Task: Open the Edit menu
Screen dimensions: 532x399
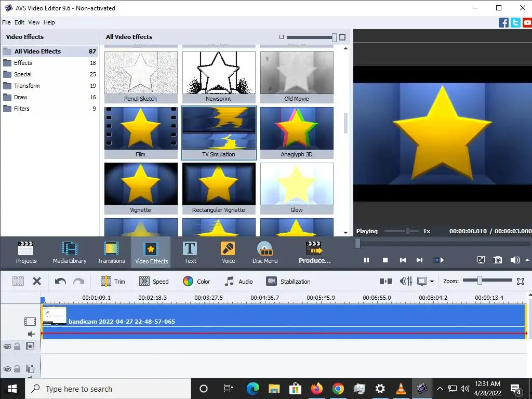Action: tap(19, 22)
